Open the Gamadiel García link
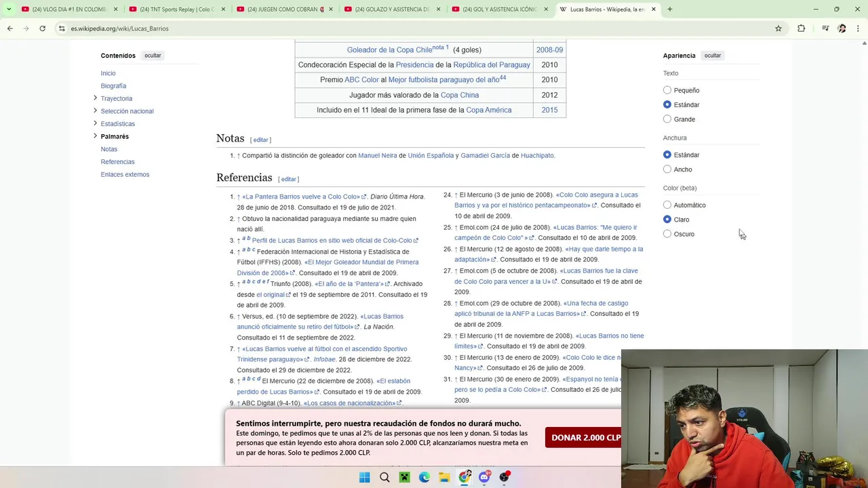The width and height of the screenshot is (868, 488). pos(485,155)
